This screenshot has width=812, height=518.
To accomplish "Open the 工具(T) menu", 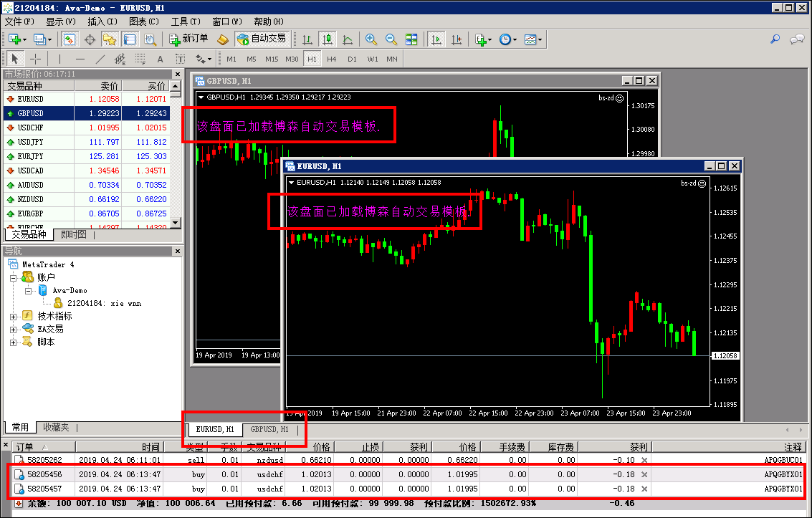I will pyautogui.click(x=186, y=21).
